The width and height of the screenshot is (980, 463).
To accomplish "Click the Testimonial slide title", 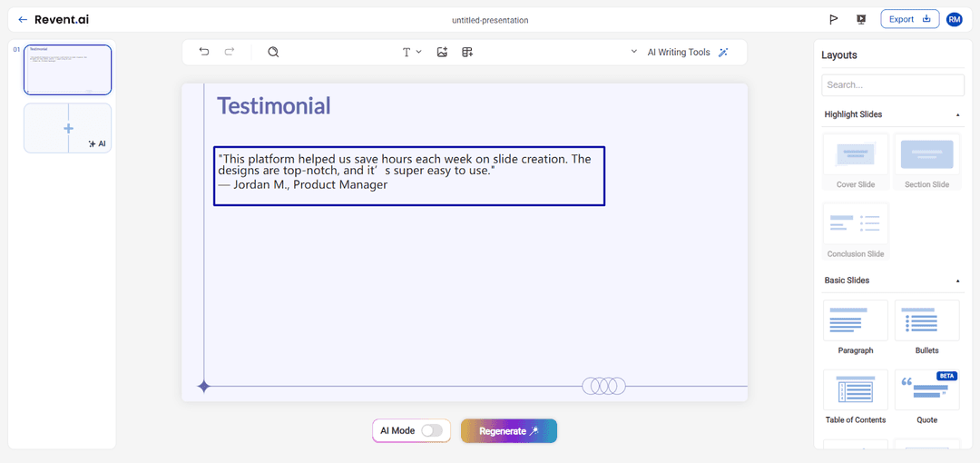I will [274, 105].
